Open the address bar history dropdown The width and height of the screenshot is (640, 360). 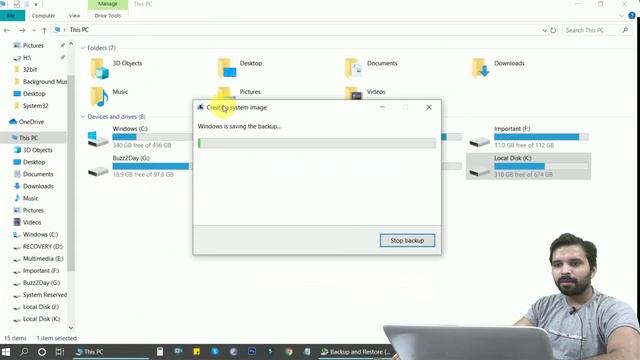pyautogui.click(x=544, y=30)
